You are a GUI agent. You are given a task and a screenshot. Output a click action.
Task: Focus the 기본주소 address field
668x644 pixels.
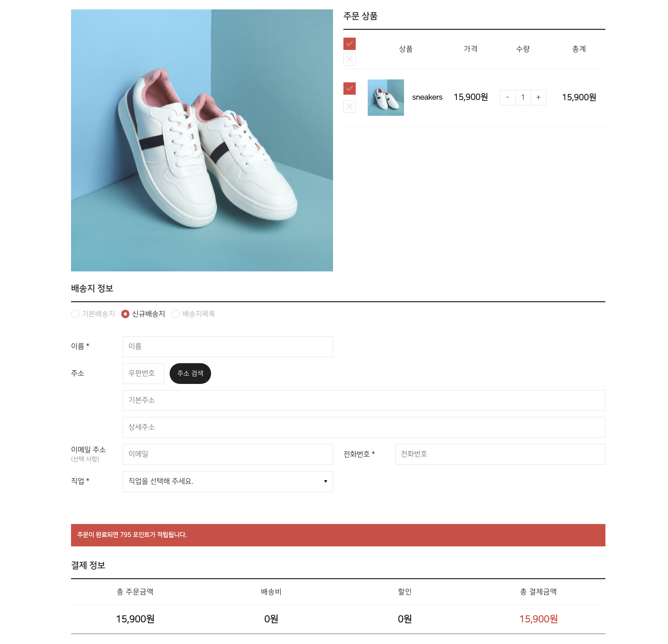point(364,400)
